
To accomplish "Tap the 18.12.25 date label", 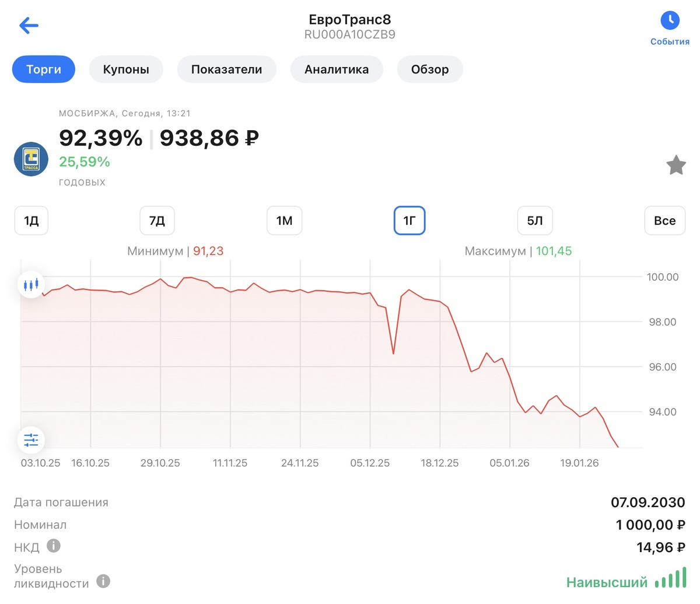I will (x=440, y=463).
